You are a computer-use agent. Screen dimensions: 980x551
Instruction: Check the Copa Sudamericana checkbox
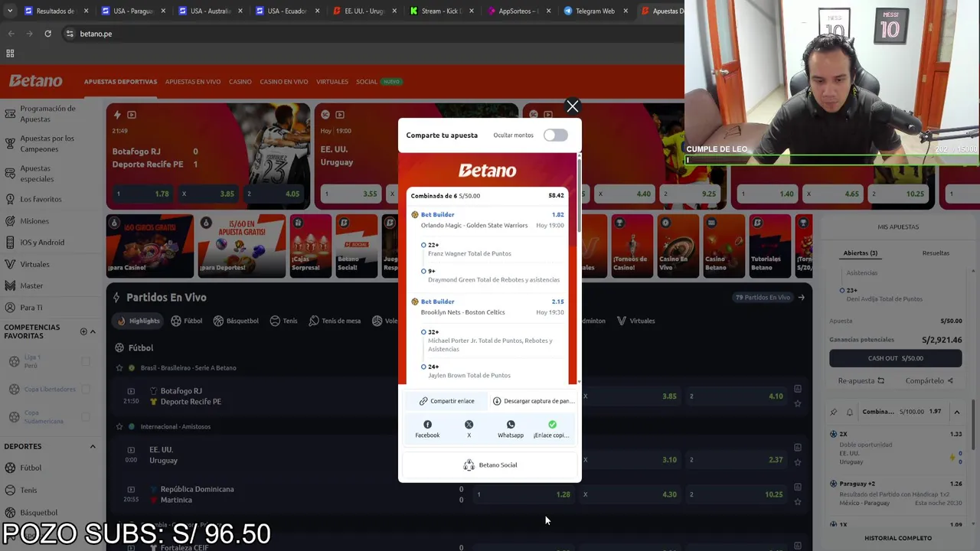pyautogui.click(x=86, y=418)
